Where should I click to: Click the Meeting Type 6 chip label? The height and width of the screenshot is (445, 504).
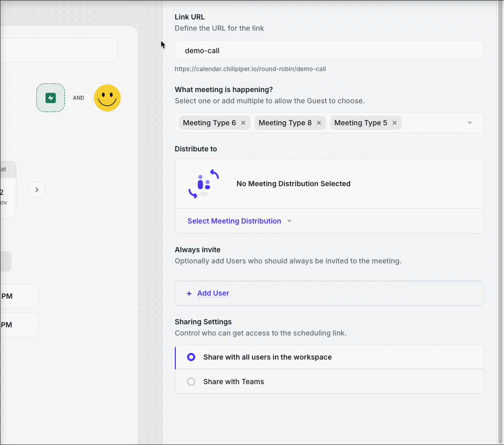pyautogui.click(x=210, y=123)
